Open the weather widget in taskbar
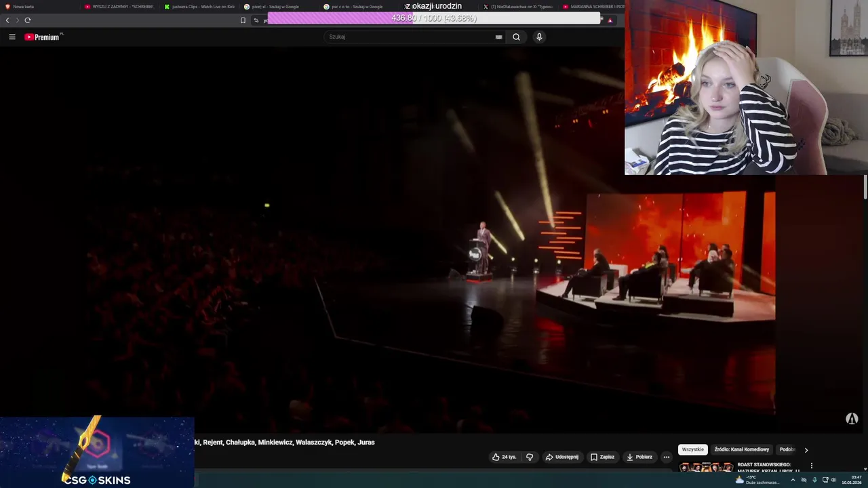Image resolution: width=868 pixels, height=488 pixels. (x=758, y=480)
